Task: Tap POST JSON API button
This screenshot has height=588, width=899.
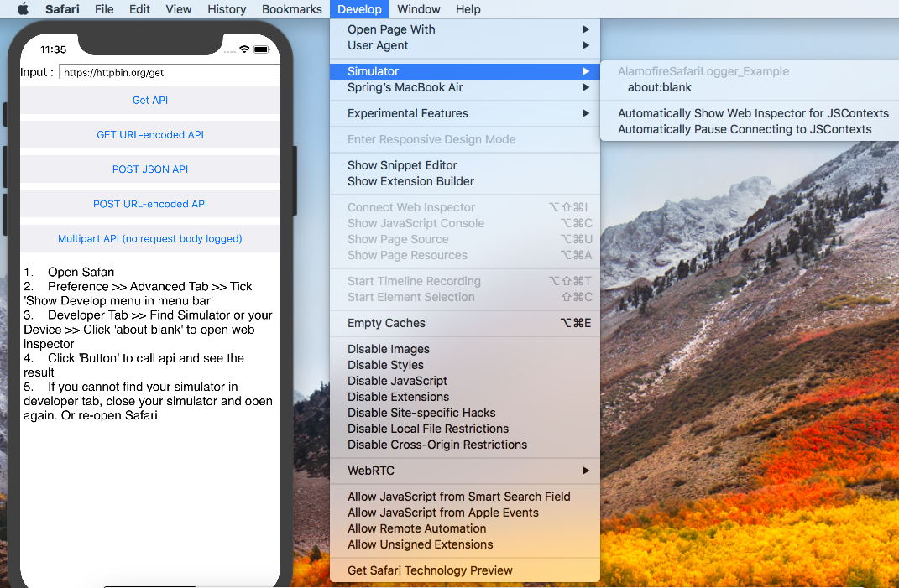Action: 150,169
